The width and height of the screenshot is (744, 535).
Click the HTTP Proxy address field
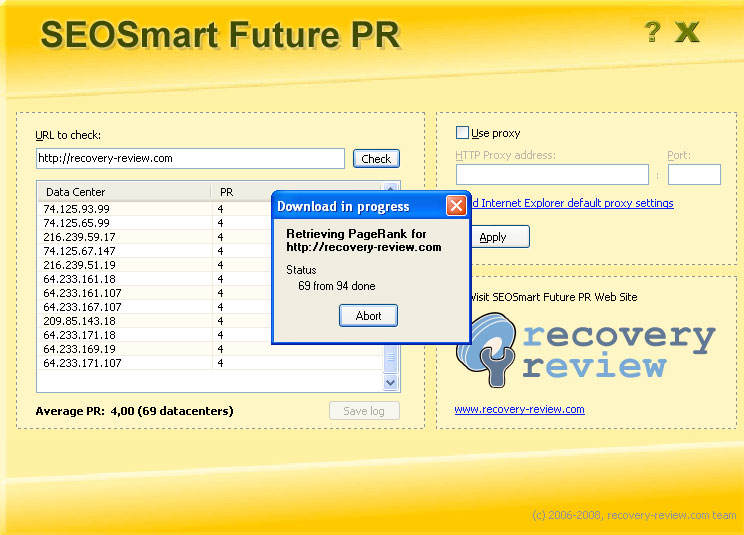552,175
